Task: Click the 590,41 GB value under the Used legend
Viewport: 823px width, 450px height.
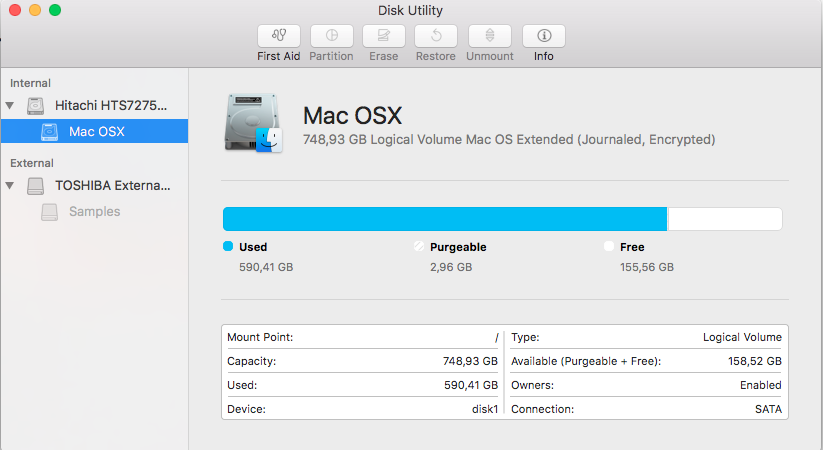Action: 266,267
